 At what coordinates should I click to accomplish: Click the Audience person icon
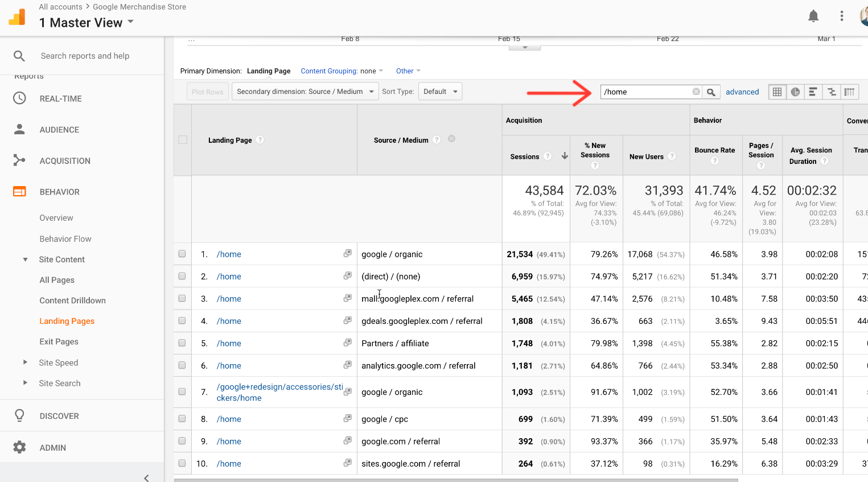tap(19, 129)
